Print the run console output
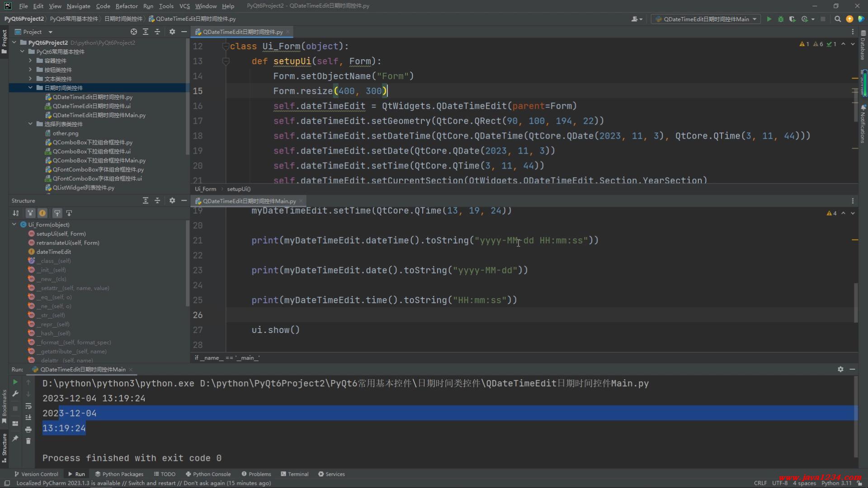Screen dimensions: 868x488 28,429
